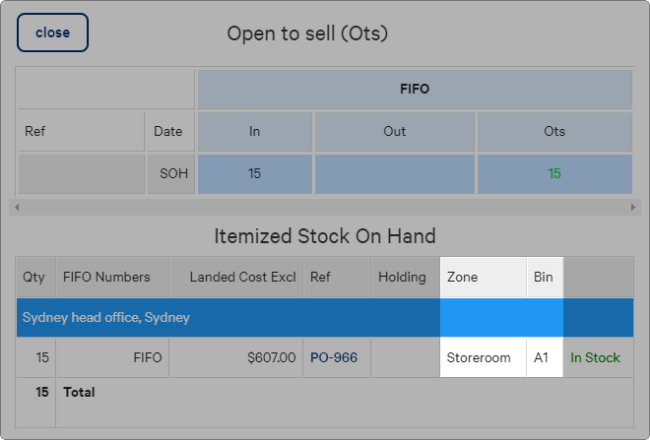Click the green Ots value 15

click(x=555, y=173)
